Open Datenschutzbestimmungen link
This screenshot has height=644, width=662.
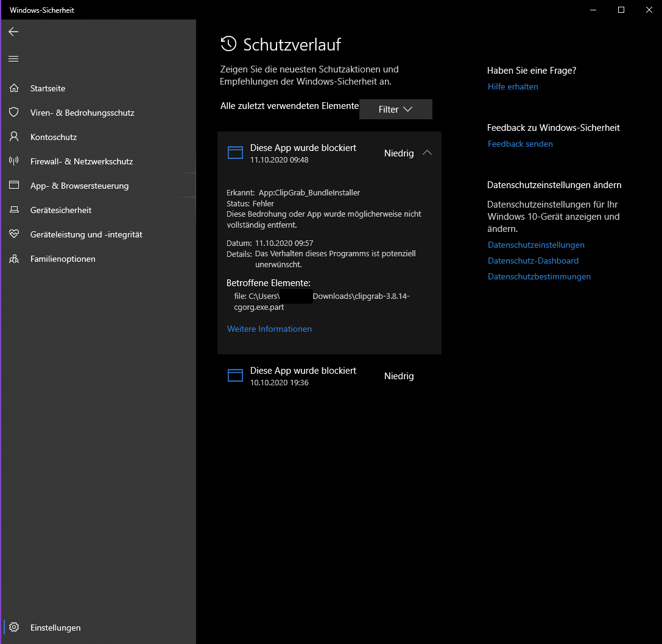[x=539, y=276]
